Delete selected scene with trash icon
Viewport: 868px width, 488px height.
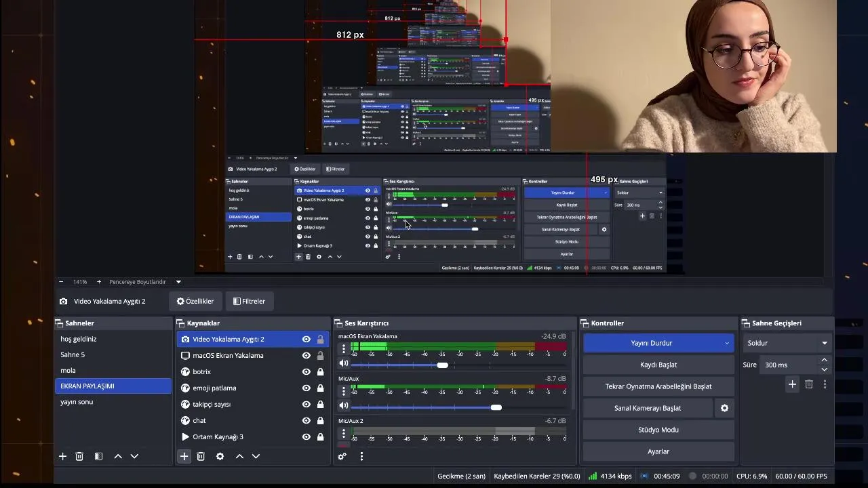pos(79,457)
